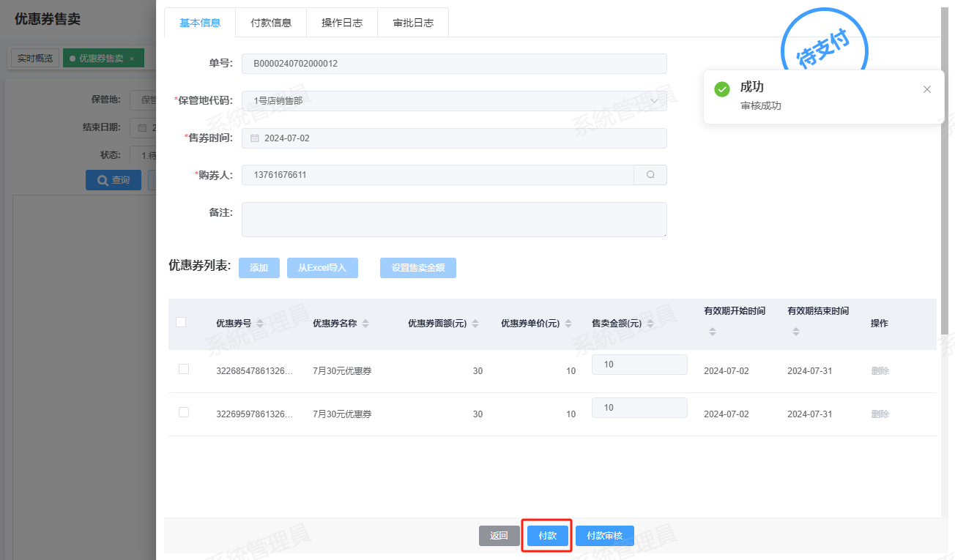Check the row for coupon 32268547861326…
The height and width of the screenshot is (560, 955).
tap(184, 369)
